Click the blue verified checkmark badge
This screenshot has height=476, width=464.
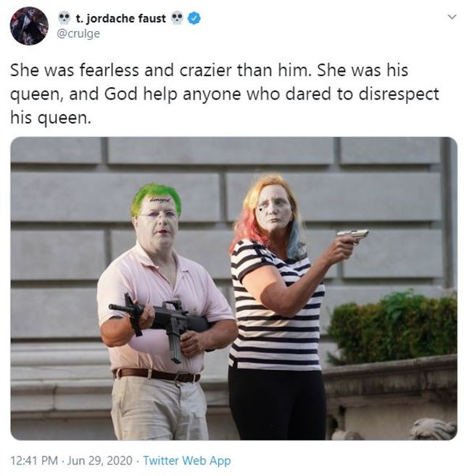tap(194, 19)
